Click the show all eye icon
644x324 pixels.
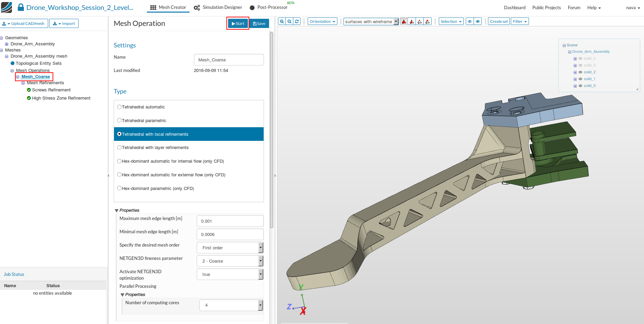click(478, 21)
